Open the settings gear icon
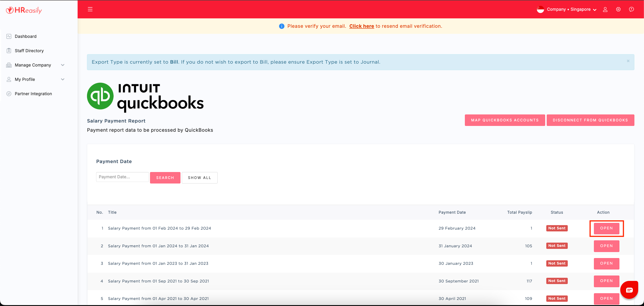This screenshot has height=306, width=644. pos(618,9)
